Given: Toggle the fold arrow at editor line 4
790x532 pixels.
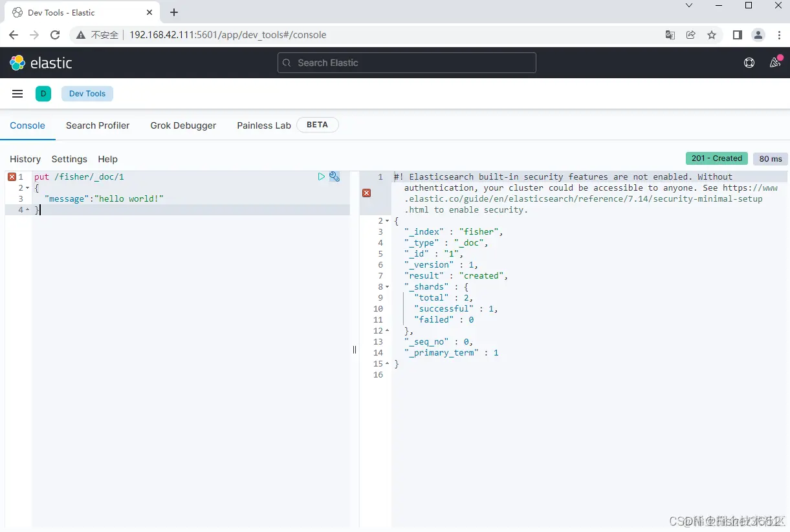Looking at the screenshot, I should click(x=27, y=209).
